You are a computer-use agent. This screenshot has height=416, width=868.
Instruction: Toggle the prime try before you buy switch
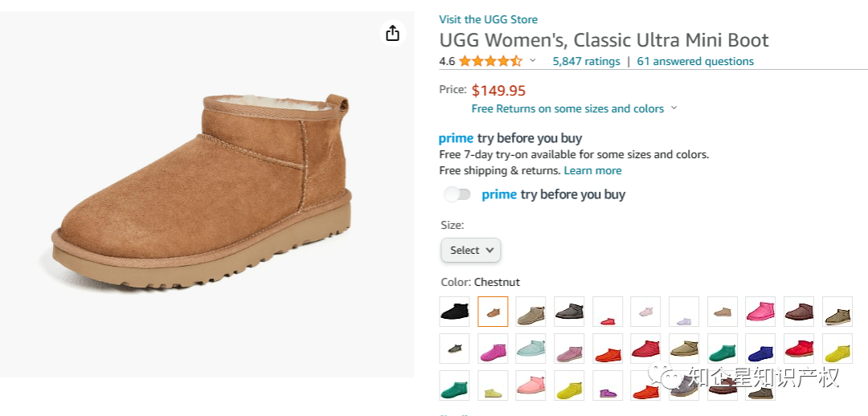click(x=457, y=194)
